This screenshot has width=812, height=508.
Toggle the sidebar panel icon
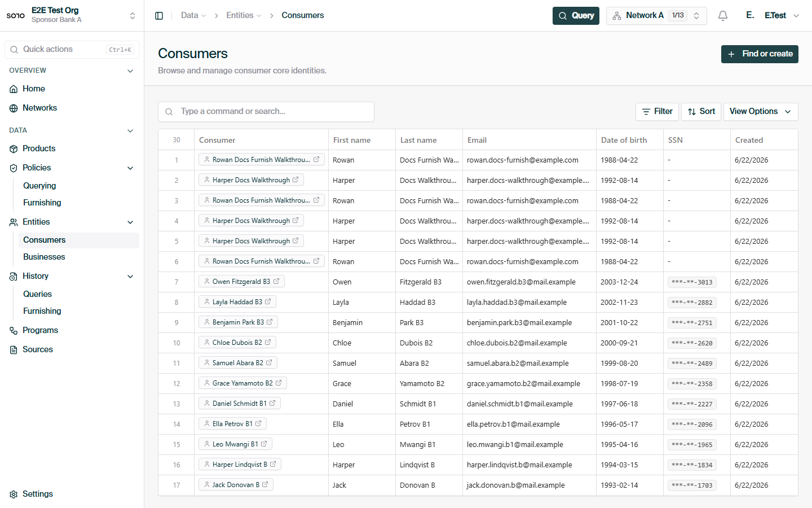pyautogui.click(x=159, y=16)
